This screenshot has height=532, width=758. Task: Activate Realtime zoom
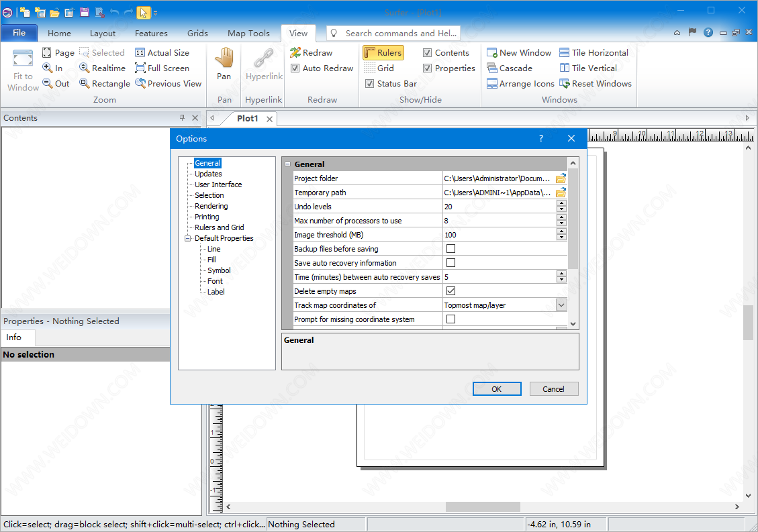(103, 68)
